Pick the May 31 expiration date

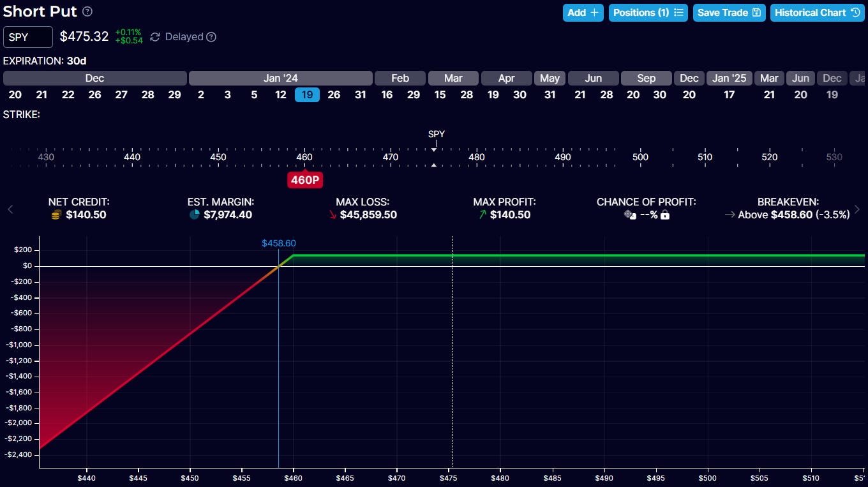point(550,94)
